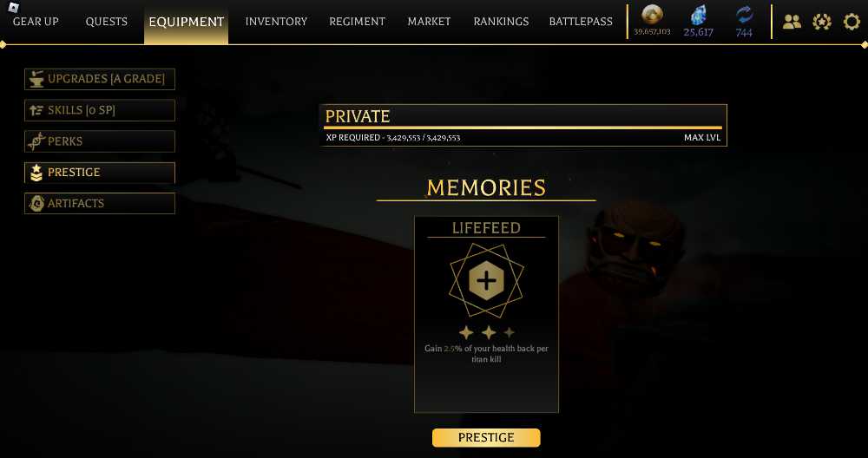868x458 pixels.
Task: Click the yellow Prestige button
Action: click(x=486, y=437)
